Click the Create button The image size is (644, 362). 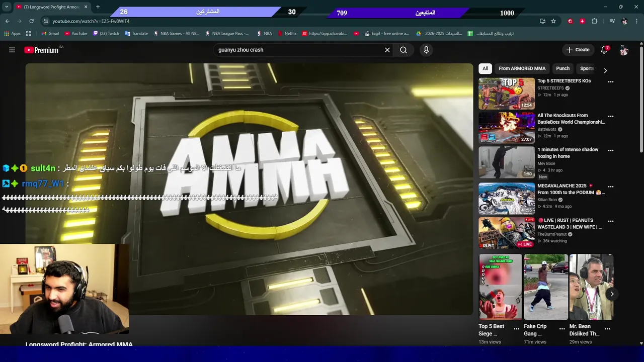click(578, 50)
